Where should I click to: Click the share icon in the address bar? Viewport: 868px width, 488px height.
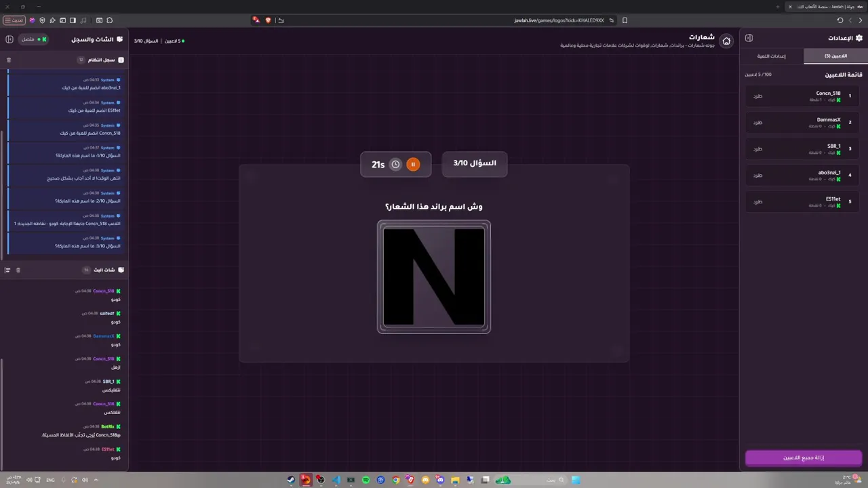tap(281, 20)
